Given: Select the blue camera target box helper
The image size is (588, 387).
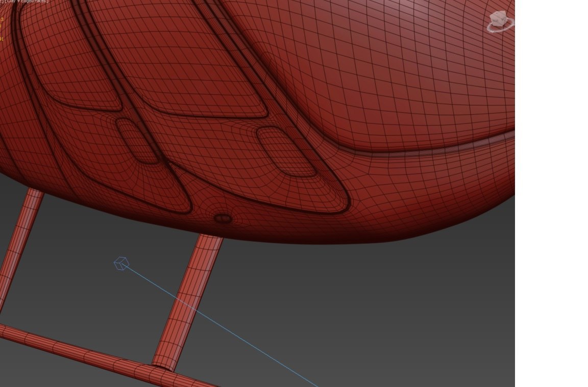Looking at the screenshot, I should 121,264.
